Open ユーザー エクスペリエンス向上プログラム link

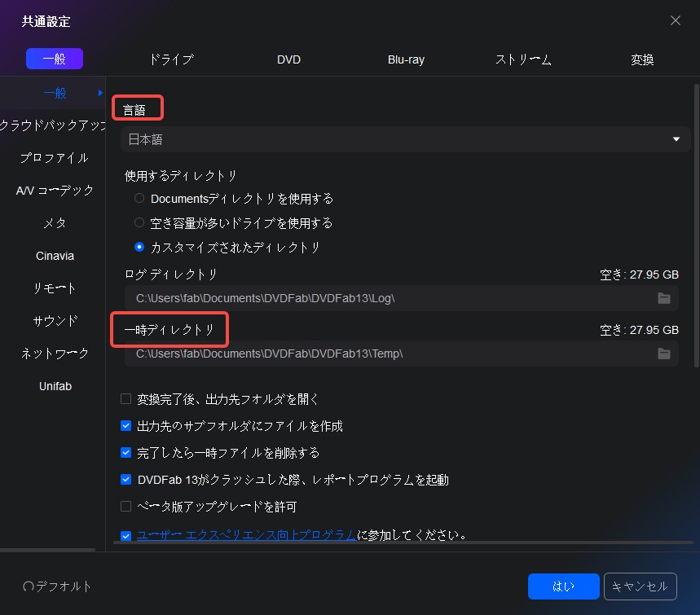(x=246, y=534)
